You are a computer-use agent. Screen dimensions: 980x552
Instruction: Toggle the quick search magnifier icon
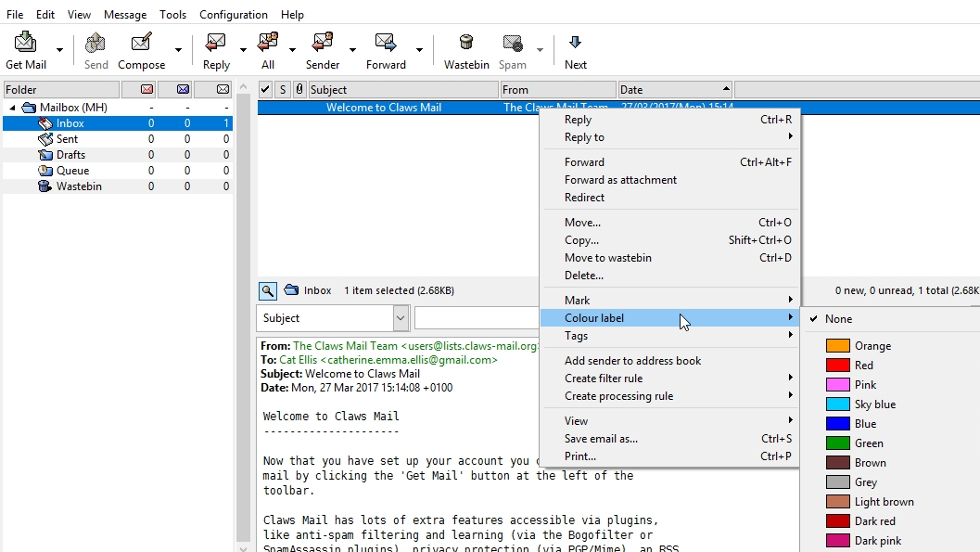268,290
